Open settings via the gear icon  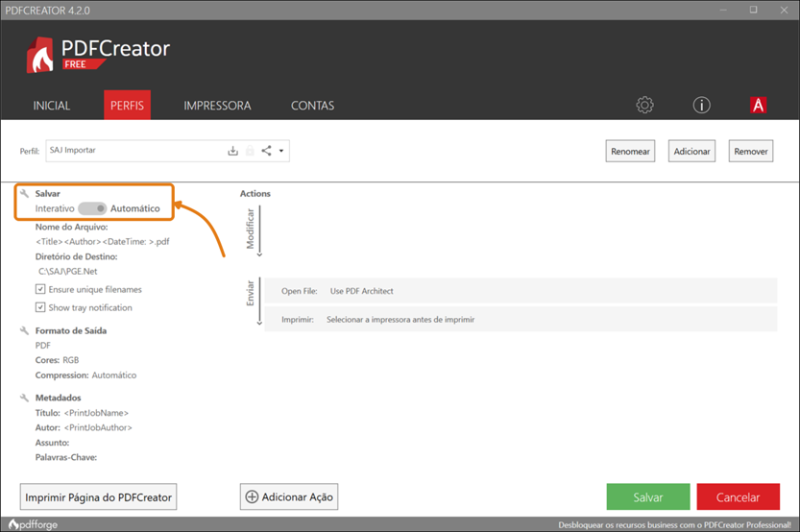(x=645, y=106)
